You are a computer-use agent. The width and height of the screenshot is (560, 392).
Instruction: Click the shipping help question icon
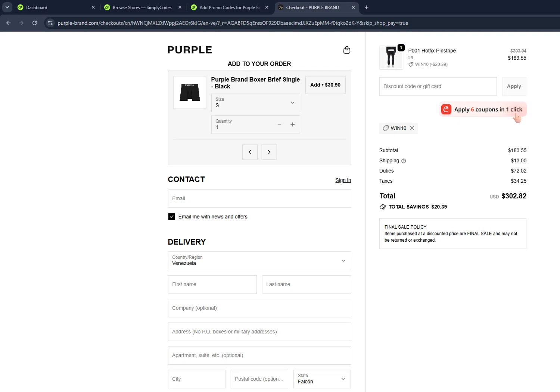pos(404,161)
